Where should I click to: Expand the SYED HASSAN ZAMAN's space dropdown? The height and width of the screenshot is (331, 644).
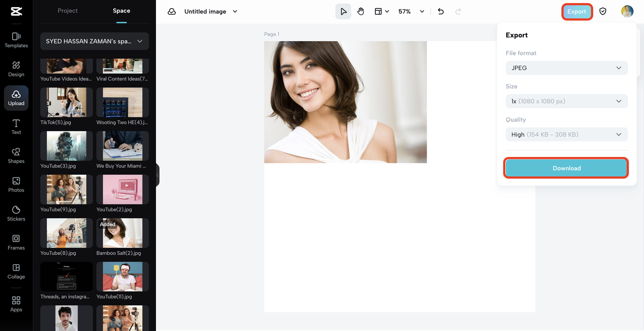pos(95,41)
